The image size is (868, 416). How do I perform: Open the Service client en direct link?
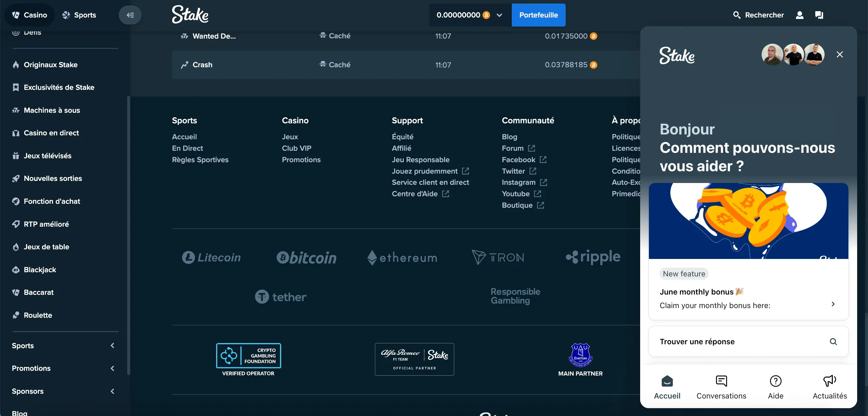430,182
